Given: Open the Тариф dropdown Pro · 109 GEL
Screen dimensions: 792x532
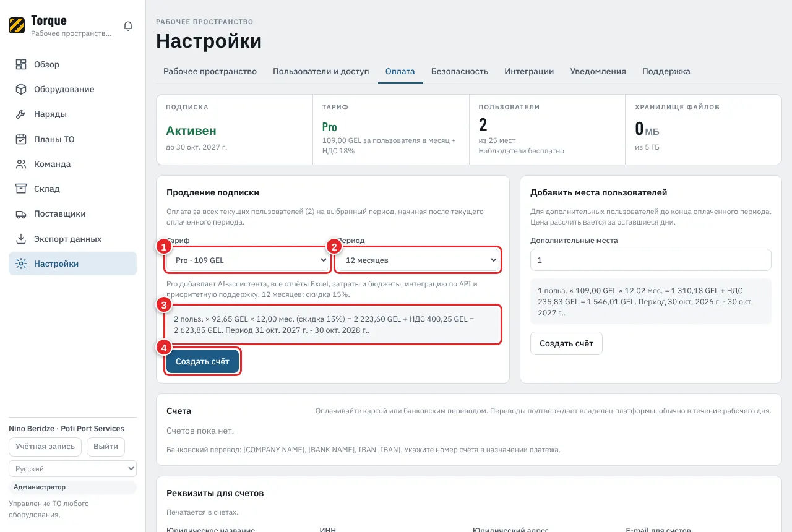Looking at the screenshot, I should click(x=247, y=260).
